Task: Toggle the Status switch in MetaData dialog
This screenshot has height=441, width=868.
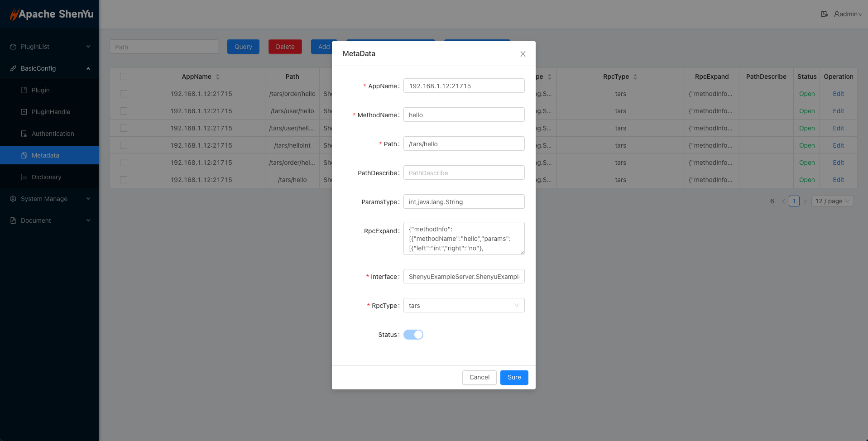Action: 413,335
